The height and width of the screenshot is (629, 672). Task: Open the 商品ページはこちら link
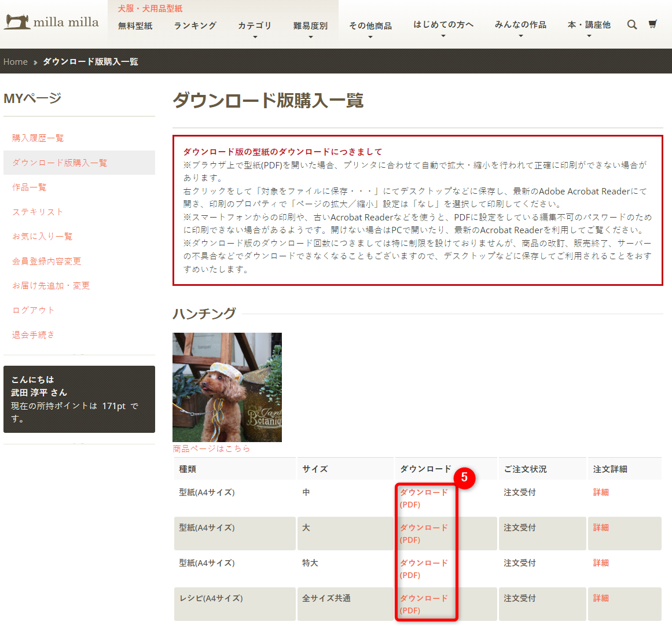(x=211, y=448)
